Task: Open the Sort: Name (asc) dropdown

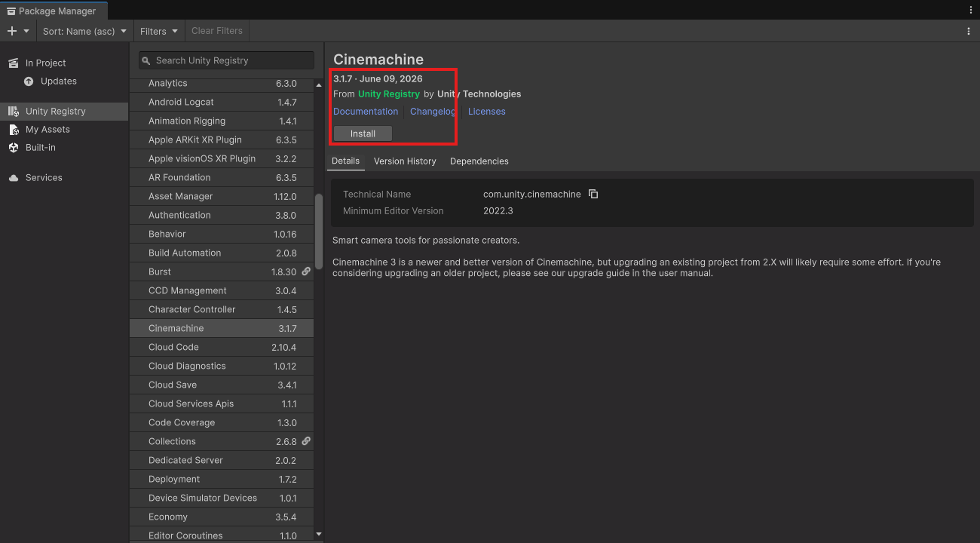Action: (x=84, y=31)
